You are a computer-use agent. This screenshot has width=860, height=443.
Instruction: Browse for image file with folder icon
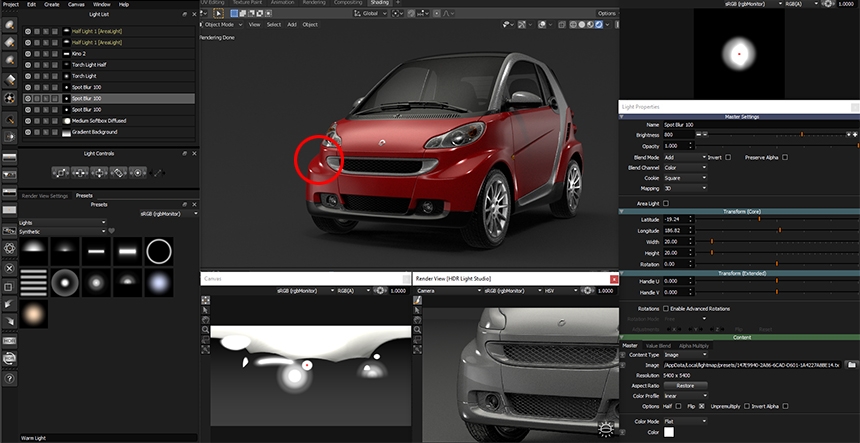pyautogui.click(x=851, y=365)
